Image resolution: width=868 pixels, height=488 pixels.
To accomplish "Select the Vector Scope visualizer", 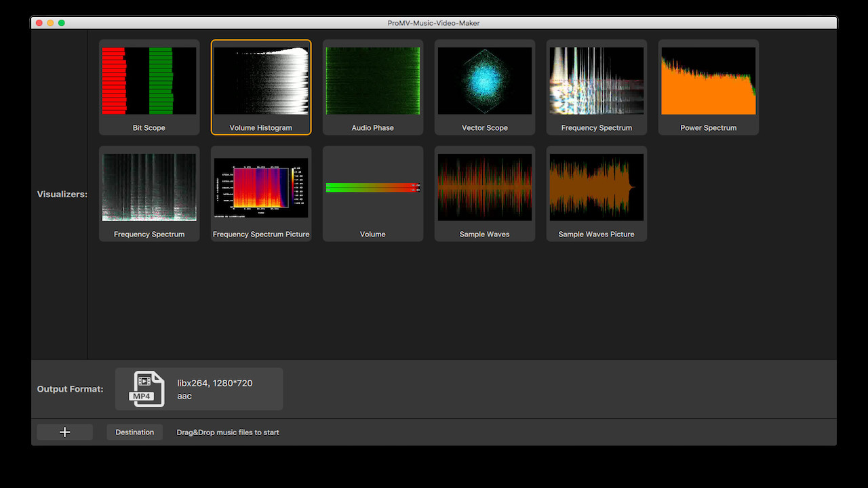I will tap(485, 87).
